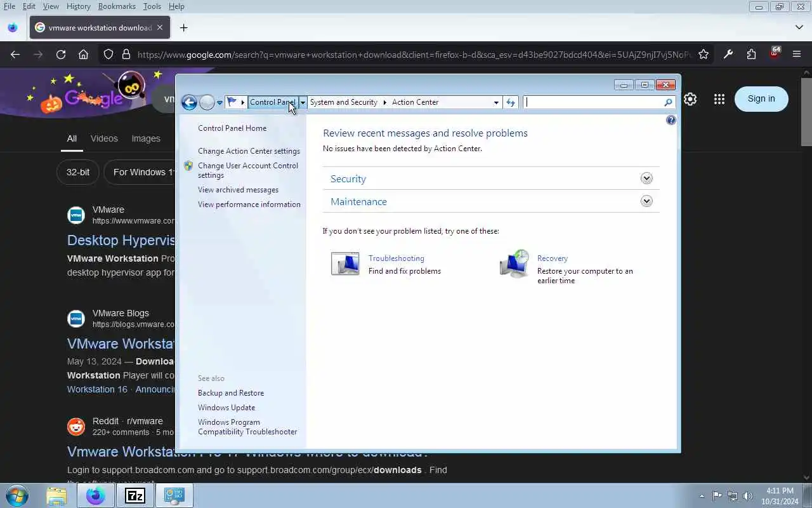The width and height of the screenshot is (812, 508).
Task: Open the Firefox Edit menu
Action: (x=29, y=6)
